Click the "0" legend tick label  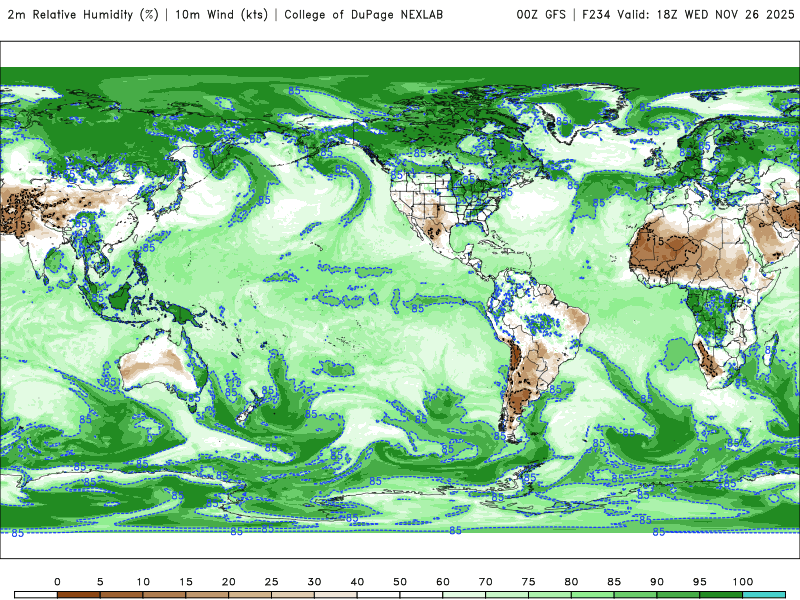point(57,582)
